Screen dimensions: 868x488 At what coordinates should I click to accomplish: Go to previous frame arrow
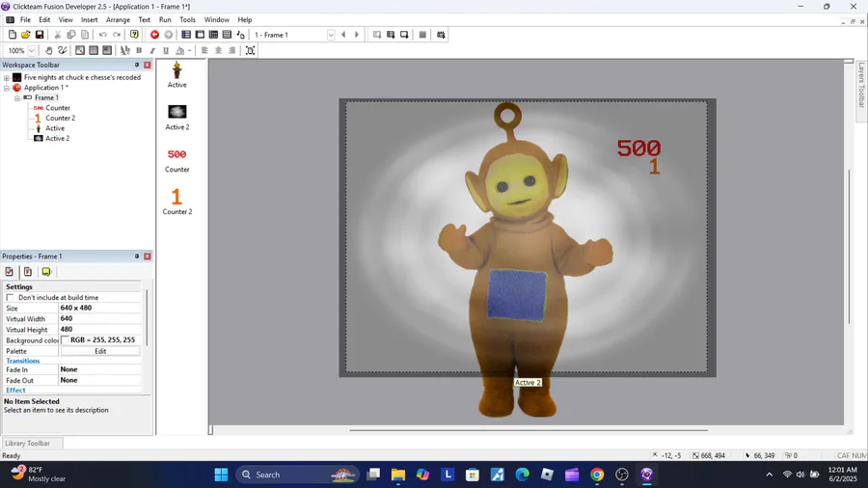pyautogui.click(x=343, y=35)
